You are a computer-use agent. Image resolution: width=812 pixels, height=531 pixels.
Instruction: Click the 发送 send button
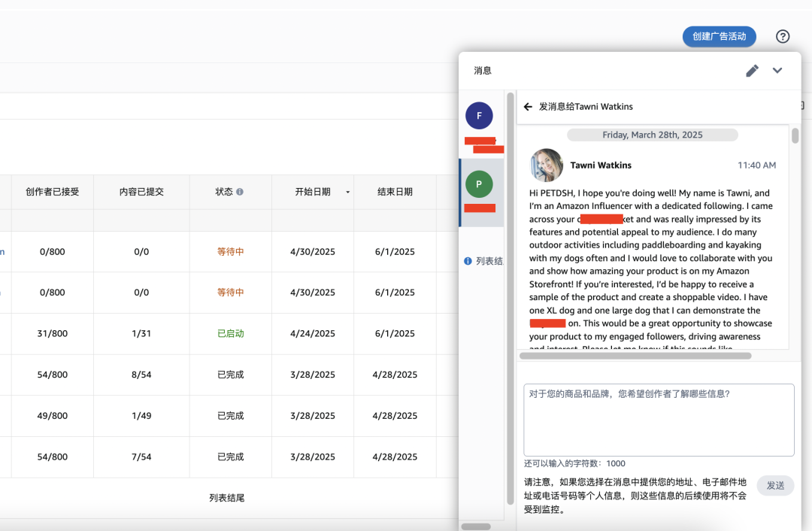[775, 485]
